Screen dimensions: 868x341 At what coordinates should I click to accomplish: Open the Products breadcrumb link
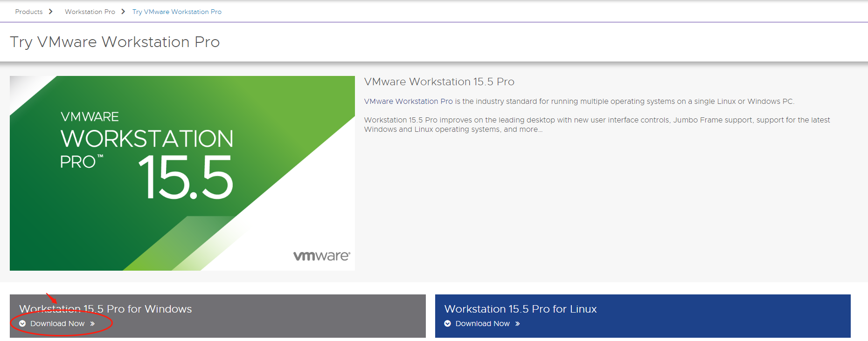29,12
